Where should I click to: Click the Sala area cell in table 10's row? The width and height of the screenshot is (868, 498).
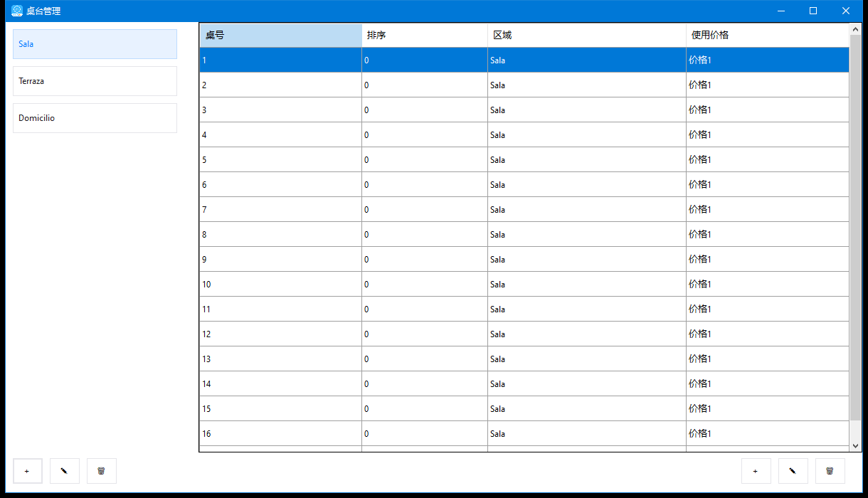click(x=587, y=285)
